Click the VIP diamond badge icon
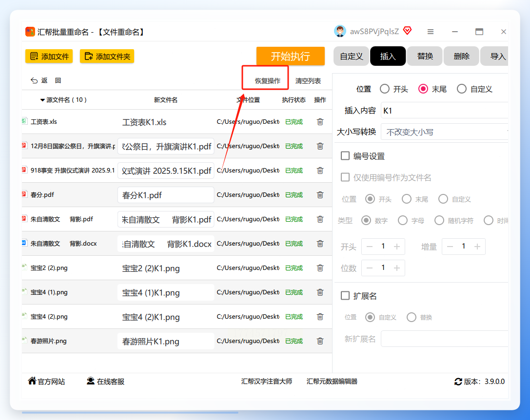Image resolution: width=530 pixels, height=420 pixels. coord(408,31)
